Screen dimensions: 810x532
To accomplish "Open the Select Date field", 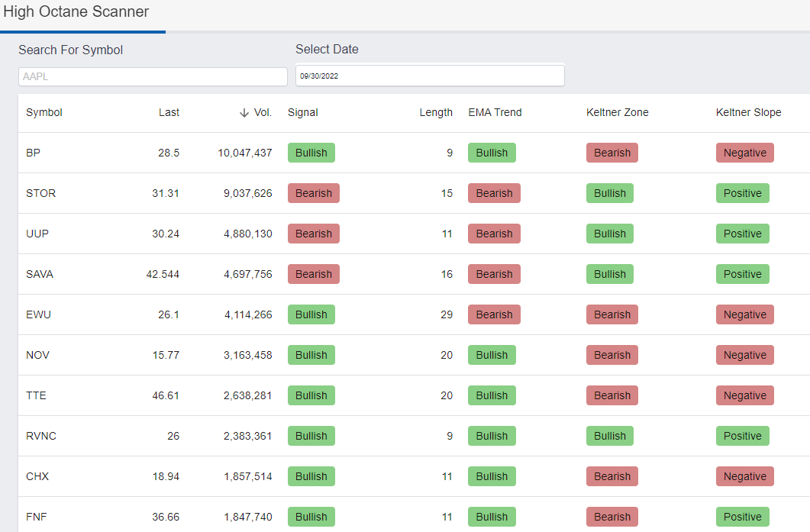I will coord(430,76).
